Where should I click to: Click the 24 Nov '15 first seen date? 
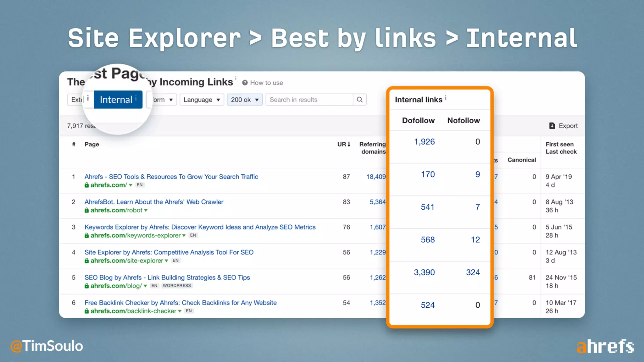pos(561,277)
